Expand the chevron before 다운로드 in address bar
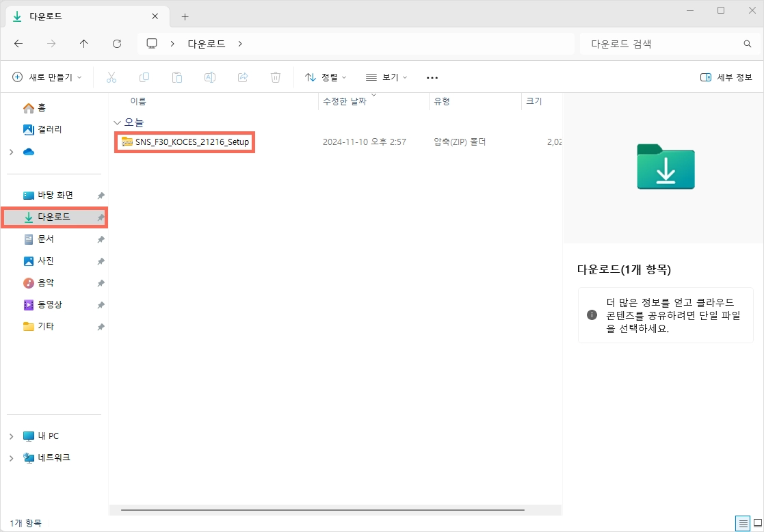764x532 pixels. (x=172, y=44)
